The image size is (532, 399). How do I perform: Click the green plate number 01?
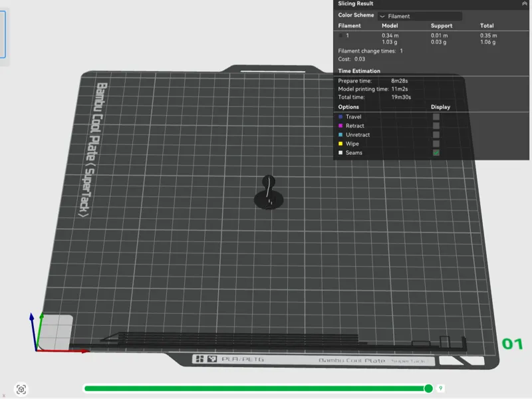pyautogui.click(x=512, y=344)
